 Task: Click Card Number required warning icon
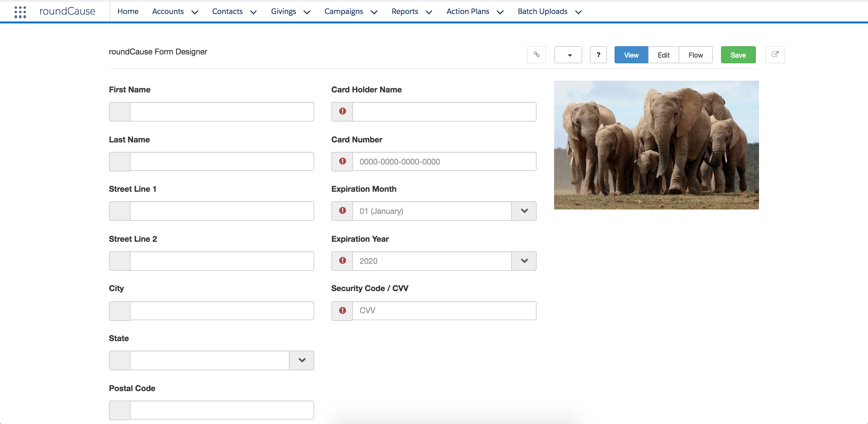click(x=342, y=161)
